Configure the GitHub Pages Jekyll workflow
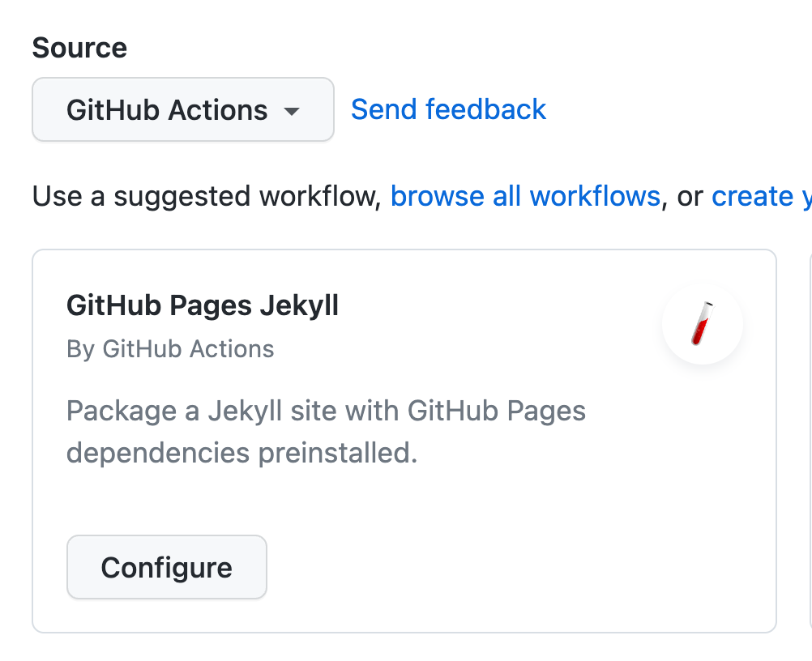This screenshot has width=812, height=661. tap(166, 567)
